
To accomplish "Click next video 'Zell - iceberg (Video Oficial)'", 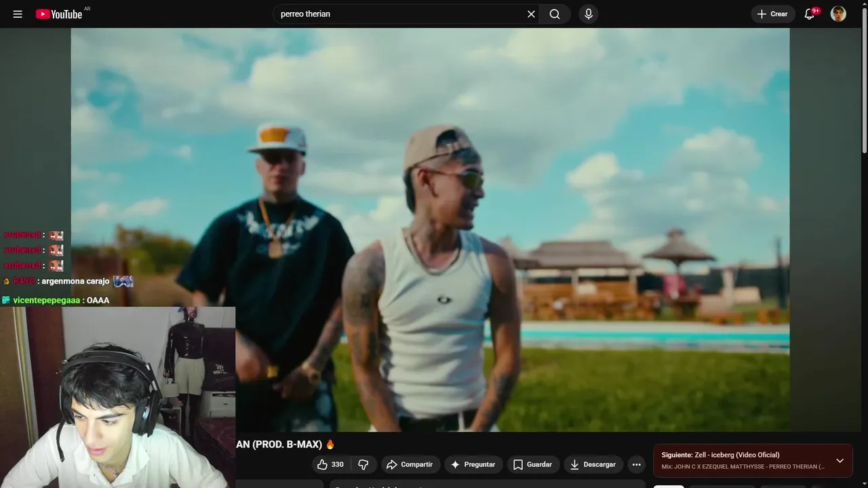I will click(737, 455).
